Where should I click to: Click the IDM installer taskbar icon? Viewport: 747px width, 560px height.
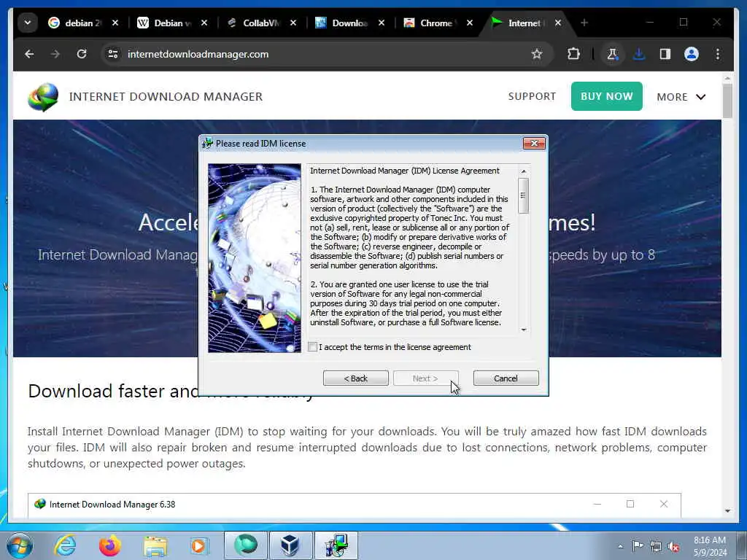click(x=336, y=545)
